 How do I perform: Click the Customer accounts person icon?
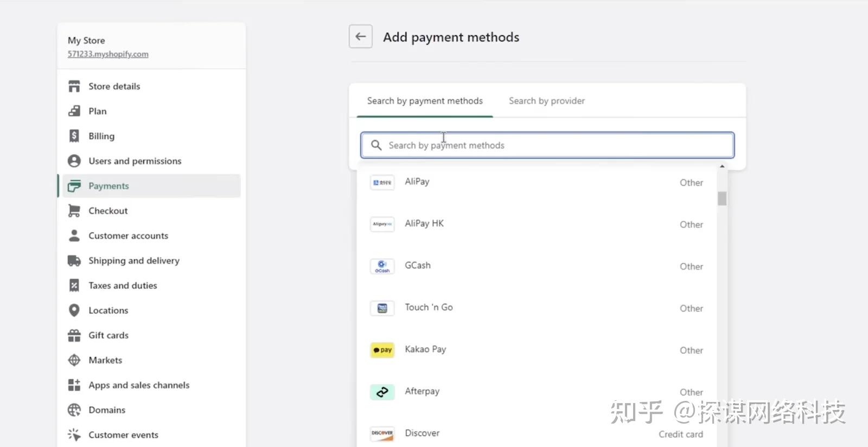(74, 236)
